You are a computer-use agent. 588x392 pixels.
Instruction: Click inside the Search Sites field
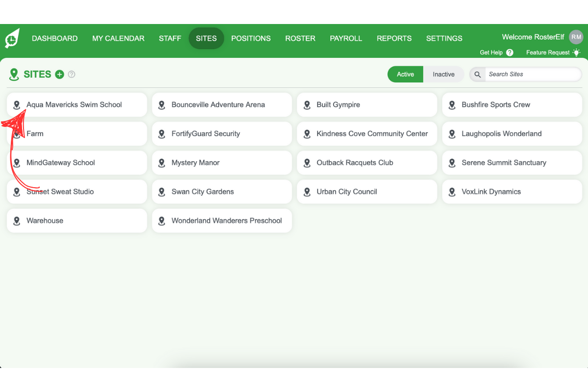(x=533, y=74)
